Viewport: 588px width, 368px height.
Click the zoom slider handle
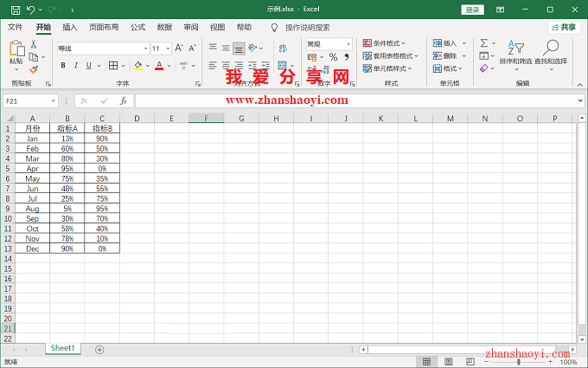(x=519, y=362)
